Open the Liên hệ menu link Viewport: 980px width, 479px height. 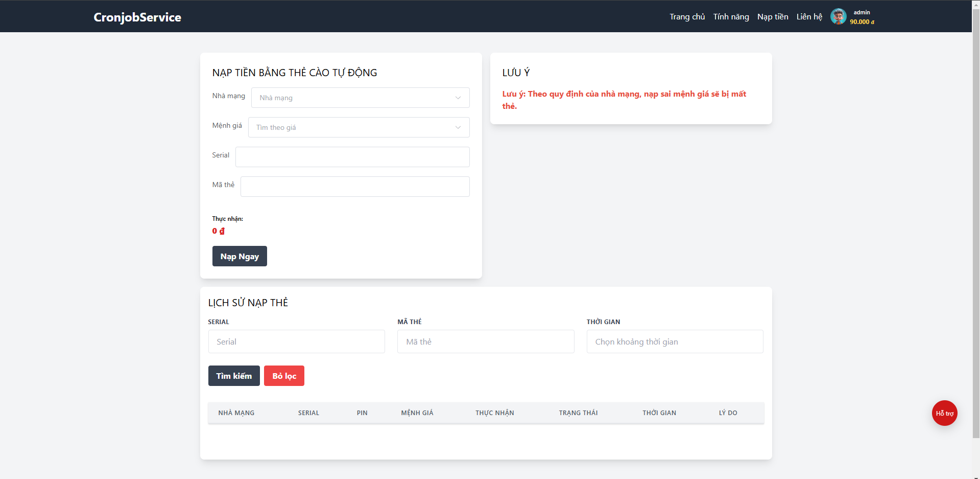click(809, 17)
